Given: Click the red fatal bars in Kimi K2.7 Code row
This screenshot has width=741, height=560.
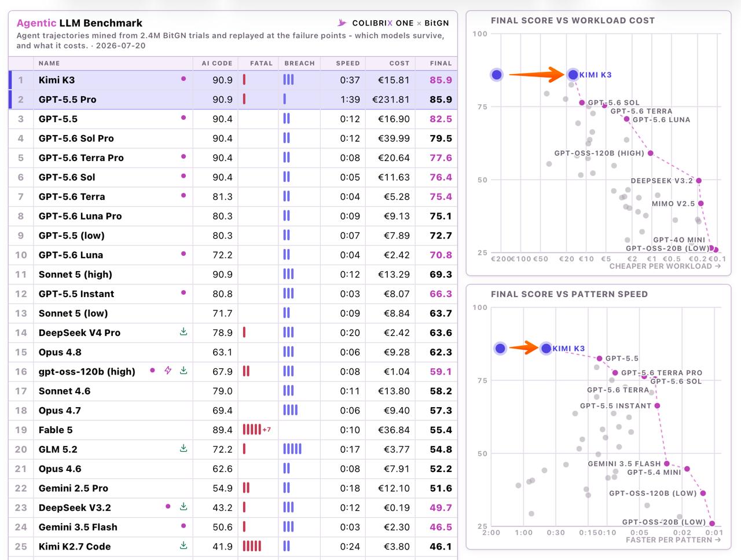Looking at the screenshot, I should [252, 546].
